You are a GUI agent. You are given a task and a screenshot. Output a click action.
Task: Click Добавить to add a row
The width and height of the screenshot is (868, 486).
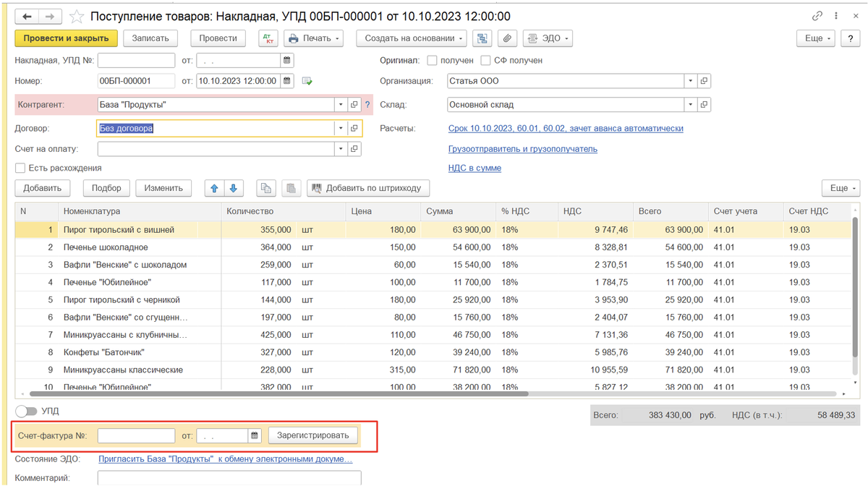coord(42,188)
